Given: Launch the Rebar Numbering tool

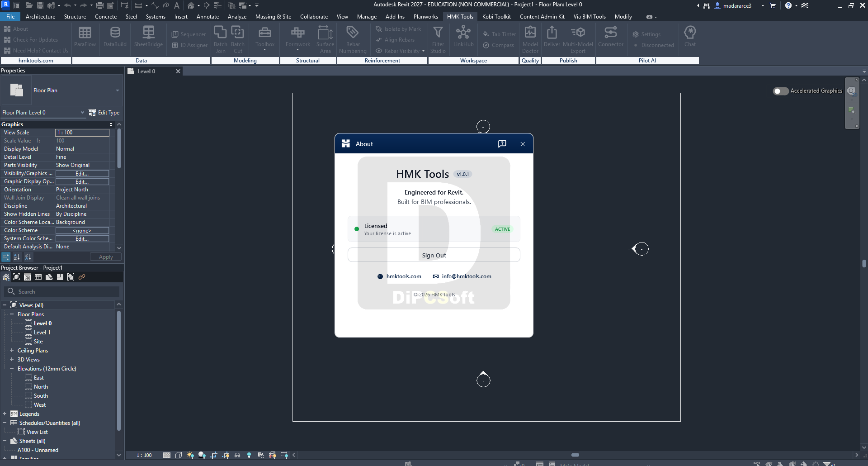Looking at the screenshot, I should tap(353, 40).
